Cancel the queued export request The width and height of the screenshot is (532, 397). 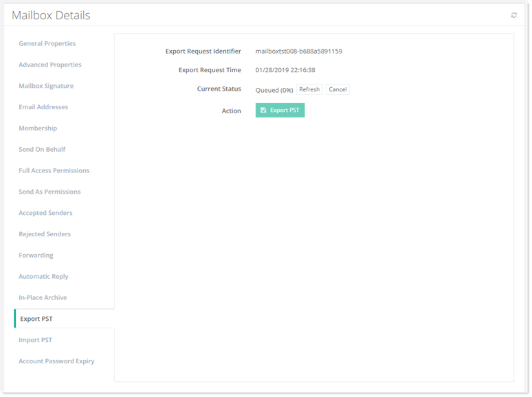pos(337,90)
